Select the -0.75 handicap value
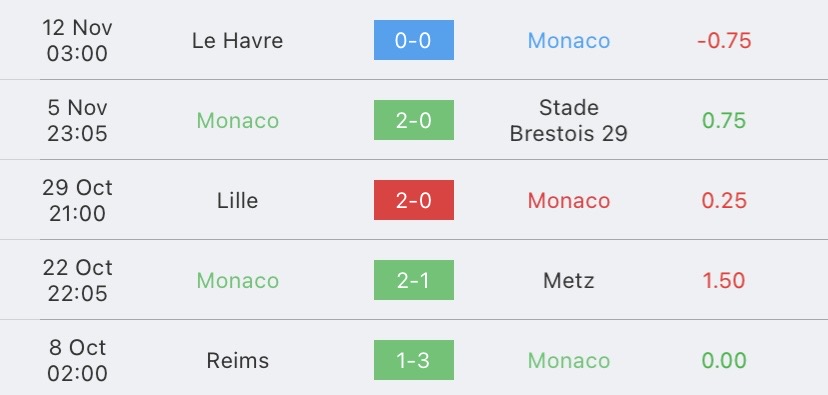The image size is (828, 395). click(724, 41)
